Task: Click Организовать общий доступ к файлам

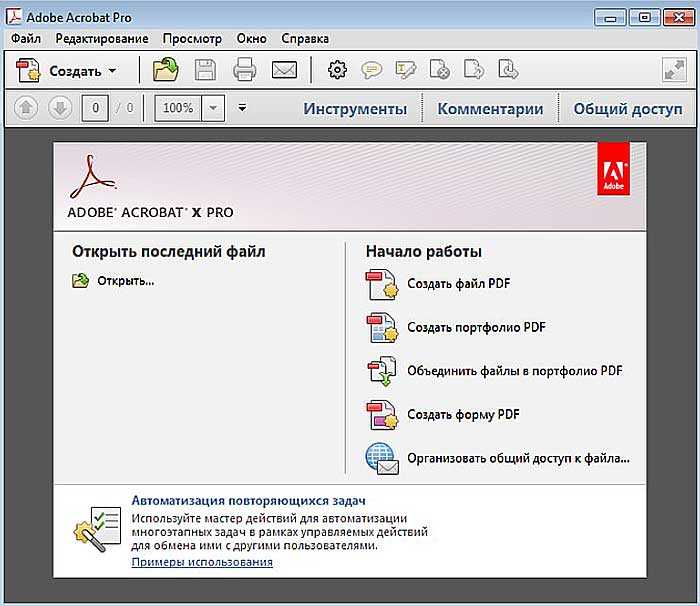Action: (518, 458)
